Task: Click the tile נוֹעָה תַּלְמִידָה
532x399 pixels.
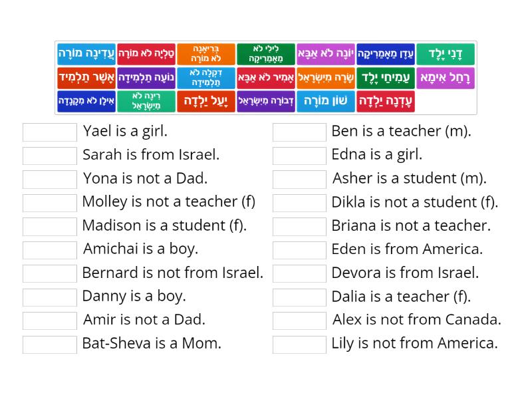Action: coord(145,77)
